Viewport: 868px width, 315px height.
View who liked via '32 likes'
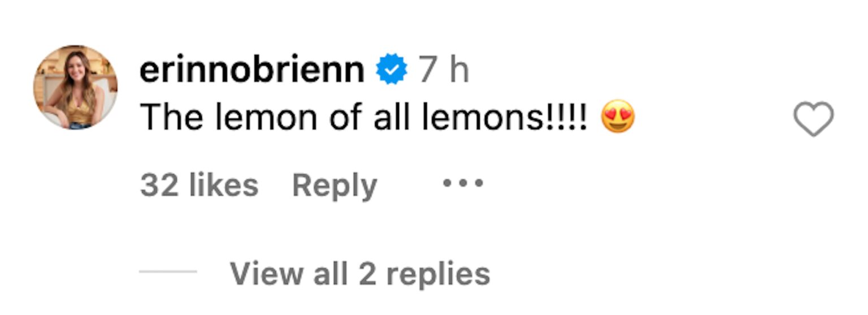199,185
